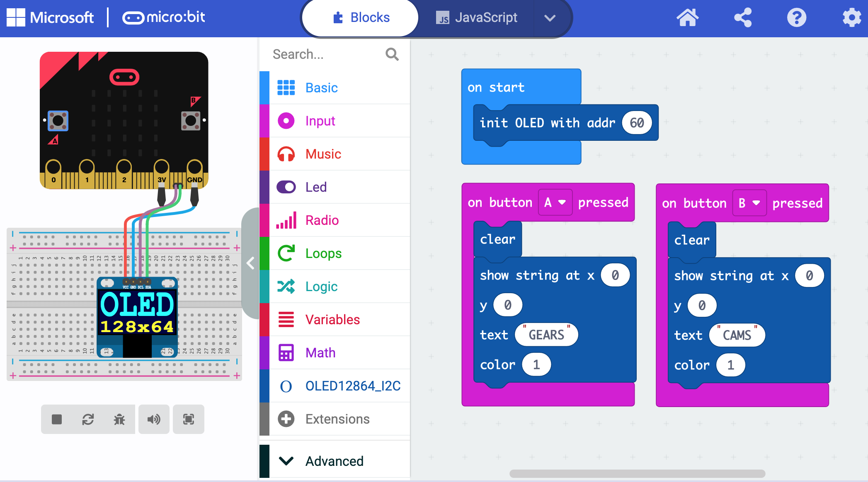Open the OLED12864_I2C category
Screen dimensions: 868x482
(353, 386)
